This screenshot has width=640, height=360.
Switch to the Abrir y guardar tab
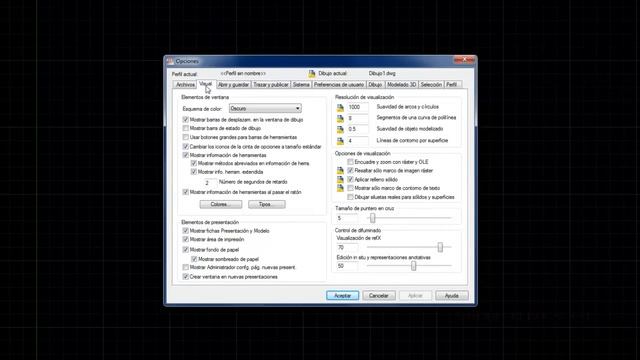point(233,84)
